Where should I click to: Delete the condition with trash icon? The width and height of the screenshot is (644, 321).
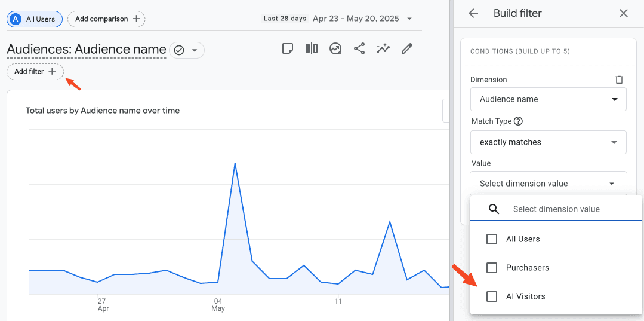click(x=619, y=80)
